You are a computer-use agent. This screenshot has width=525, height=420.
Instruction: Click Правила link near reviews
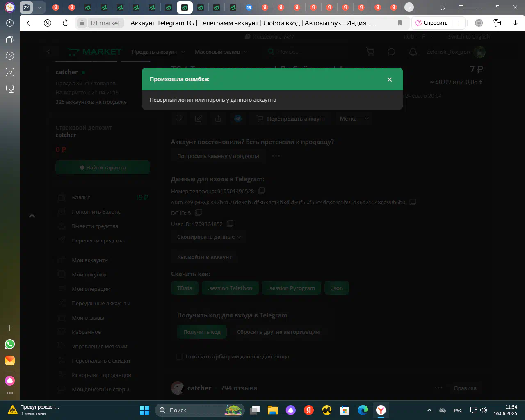click(465, 388)
